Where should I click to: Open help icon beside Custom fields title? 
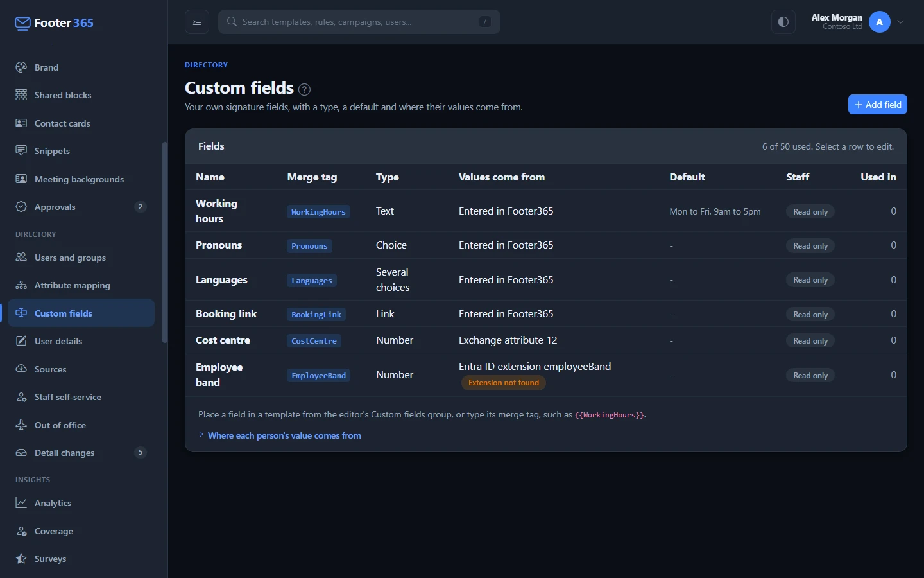tap(305, 89)
